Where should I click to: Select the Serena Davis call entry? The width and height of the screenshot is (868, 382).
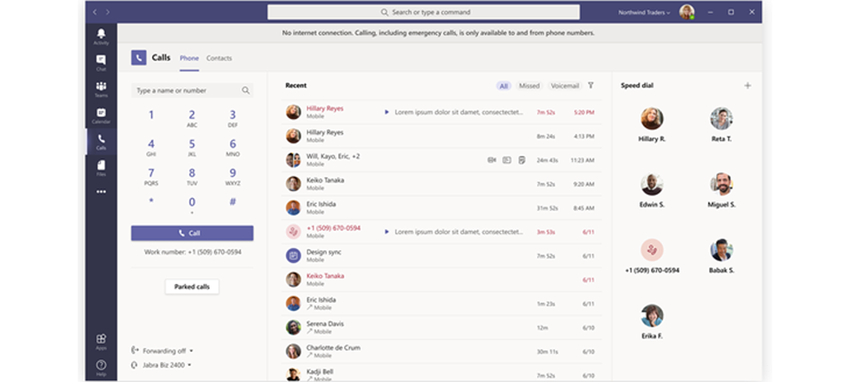(441, 327)
